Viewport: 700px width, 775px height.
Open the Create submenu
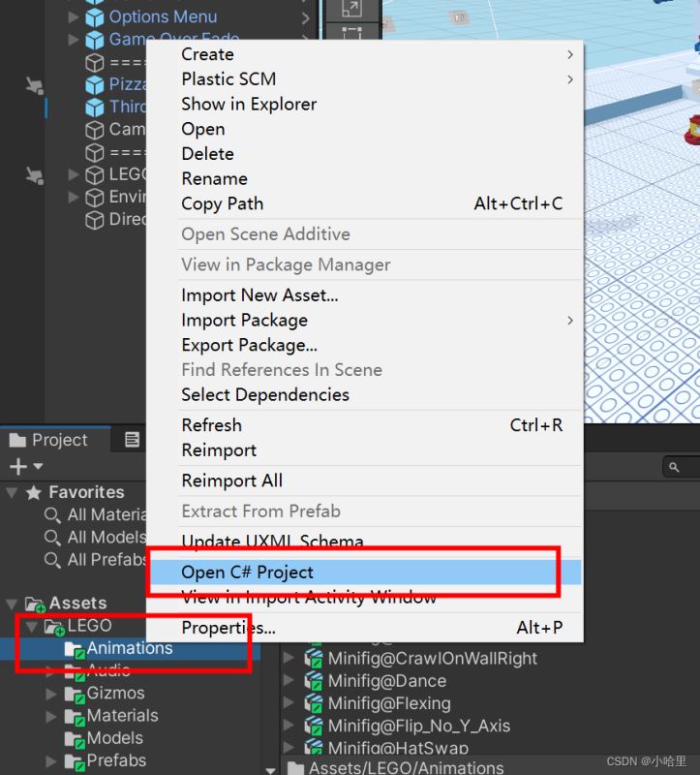(207, 54)
